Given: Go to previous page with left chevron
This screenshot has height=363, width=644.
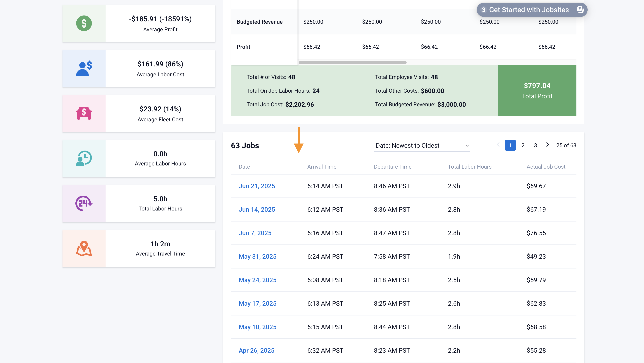Looking at the screenshot, I should point(498,145).
